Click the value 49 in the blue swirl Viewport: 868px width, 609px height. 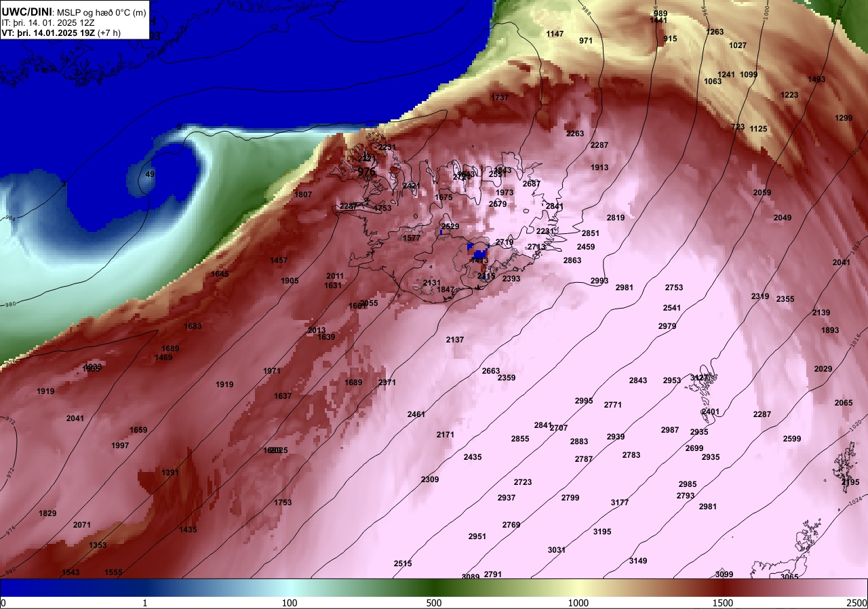coord(150,174)
